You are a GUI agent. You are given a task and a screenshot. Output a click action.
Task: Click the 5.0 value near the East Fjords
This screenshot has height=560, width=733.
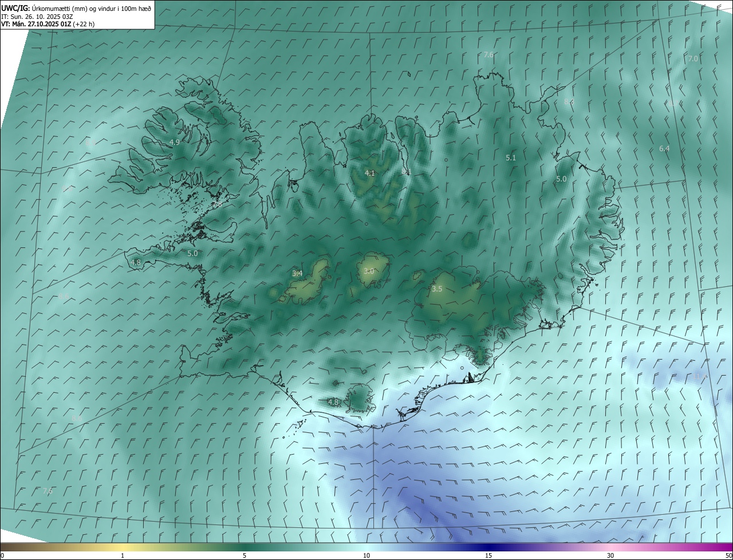(x=561, y=179)
